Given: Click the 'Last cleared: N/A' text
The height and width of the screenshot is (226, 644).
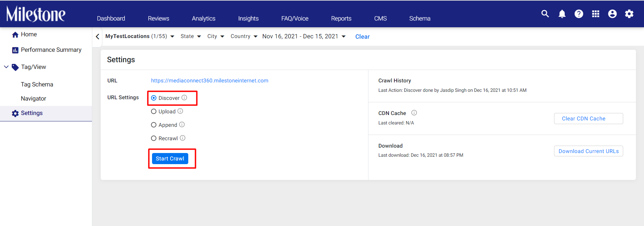Looking at the screenshot, I should point(396,123).
